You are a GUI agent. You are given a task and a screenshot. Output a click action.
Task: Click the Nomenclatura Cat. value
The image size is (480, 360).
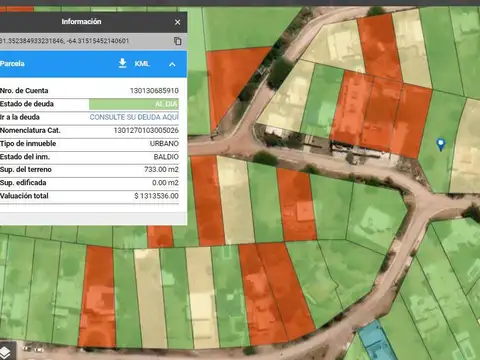[146, 130]
